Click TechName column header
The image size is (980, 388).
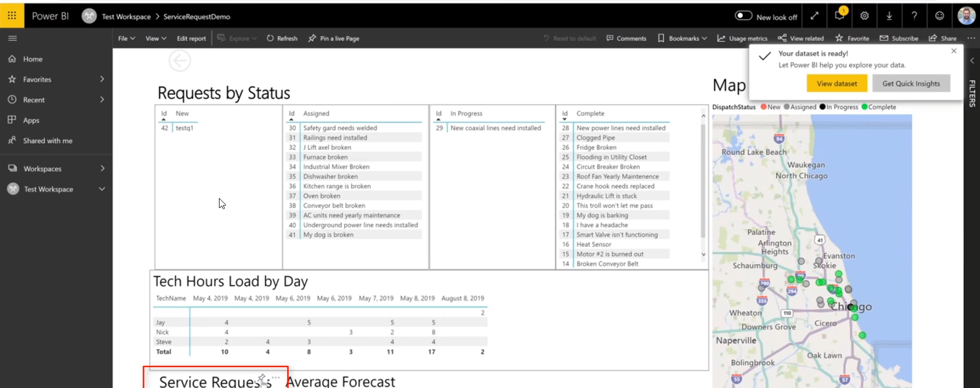pyautogui.click(x=171, y=298)
